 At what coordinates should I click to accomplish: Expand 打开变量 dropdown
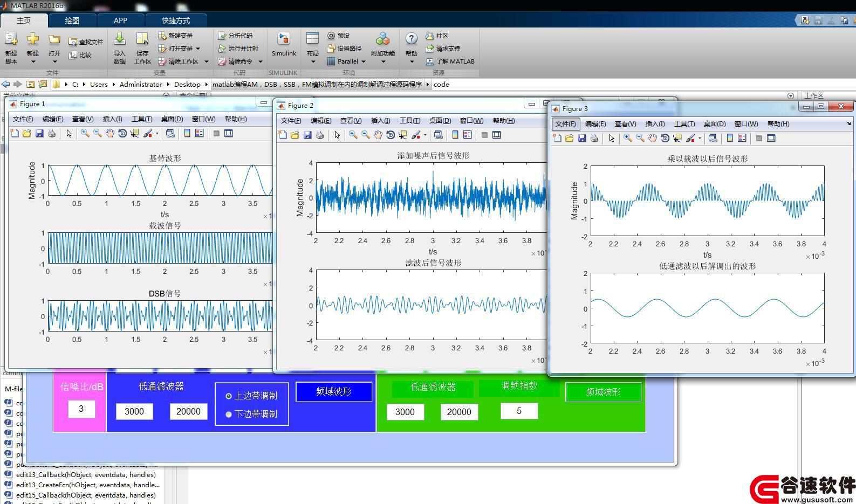(198, 49)
